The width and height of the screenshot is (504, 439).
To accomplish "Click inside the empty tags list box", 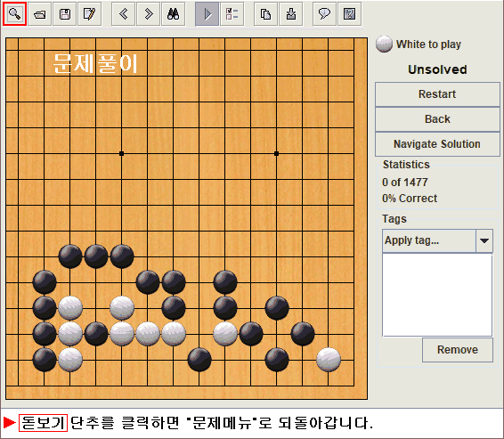I will tap(437, 295).
